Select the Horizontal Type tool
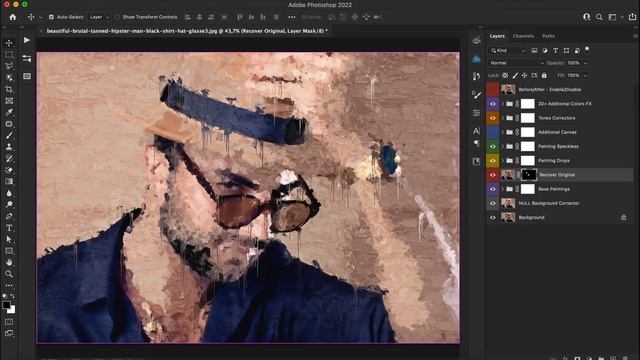This screenshot has width=640, height=360. (x=9, y=228)
